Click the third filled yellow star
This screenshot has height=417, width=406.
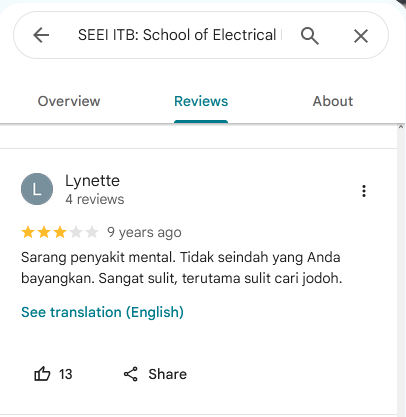(x=60, y=232)
